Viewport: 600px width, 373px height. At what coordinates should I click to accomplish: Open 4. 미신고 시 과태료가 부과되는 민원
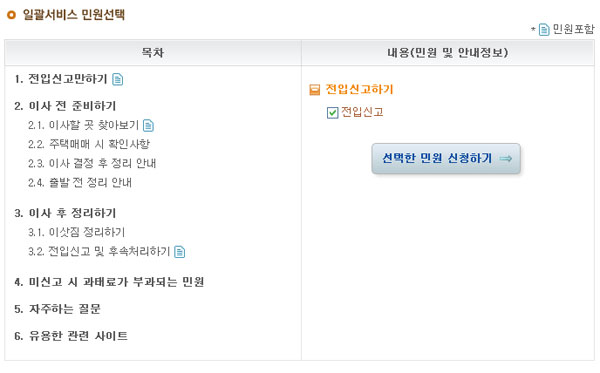click(x=109, y=282)
